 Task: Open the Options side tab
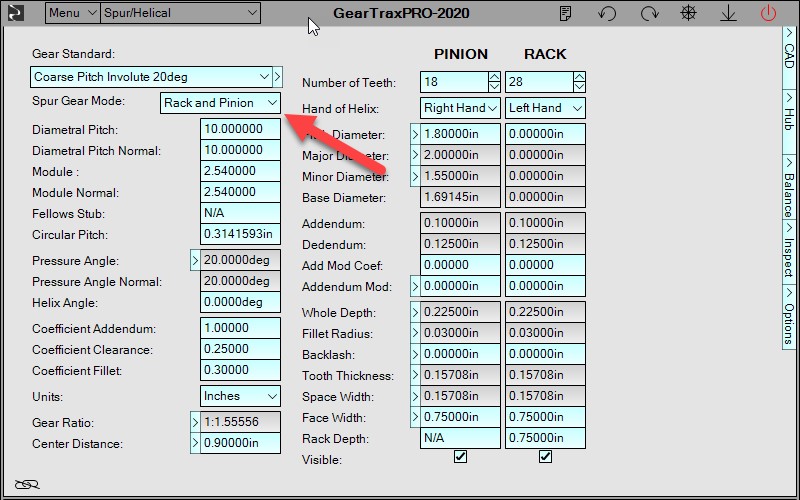click(x=789, y=317)
